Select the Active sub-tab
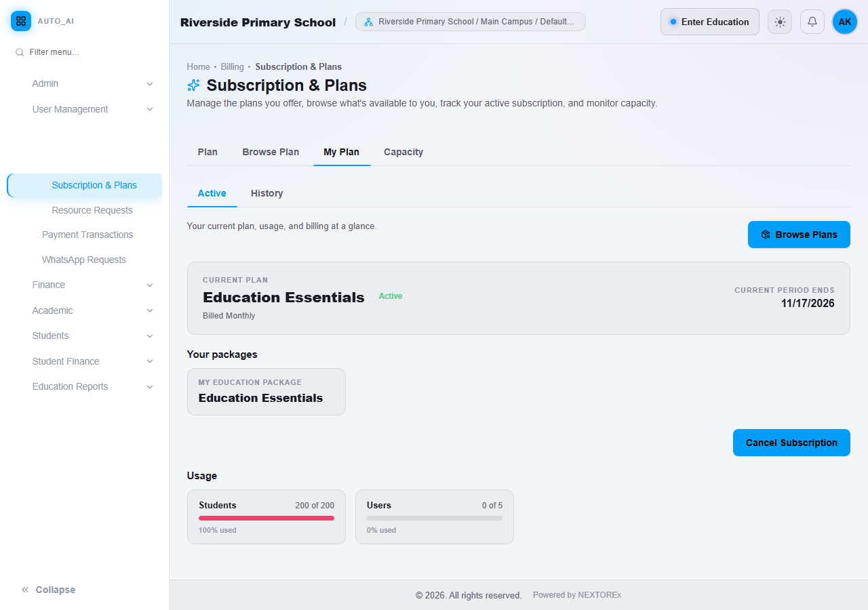 [212, 193]
